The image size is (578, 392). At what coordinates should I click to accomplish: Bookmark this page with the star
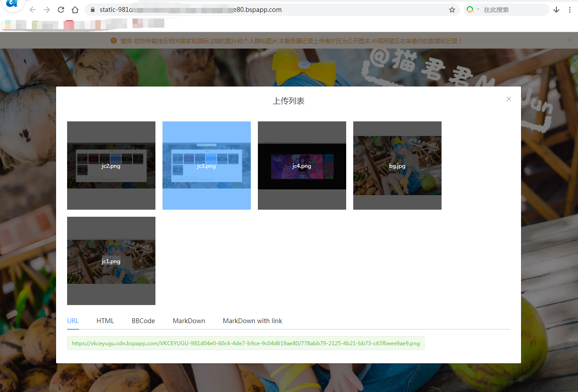tap(452, 10)
